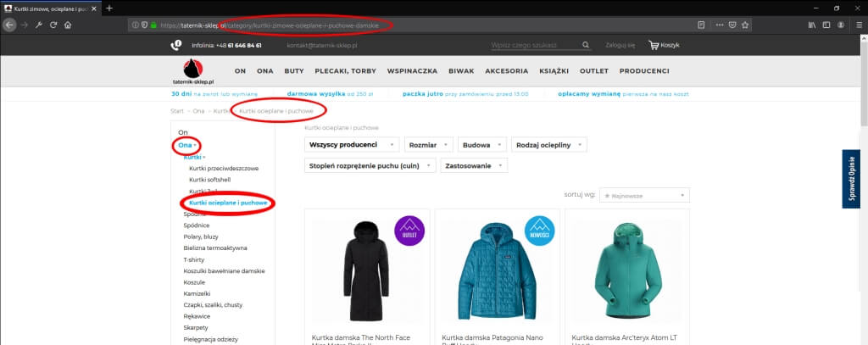
Task: Open the Firefox hamburger menu
Action: (859, 25)
